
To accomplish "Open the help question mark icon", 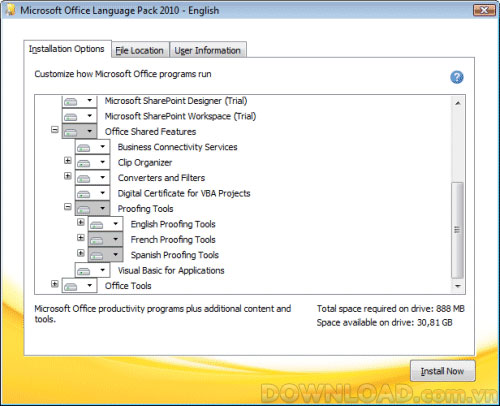I will (x=456, y=77).
